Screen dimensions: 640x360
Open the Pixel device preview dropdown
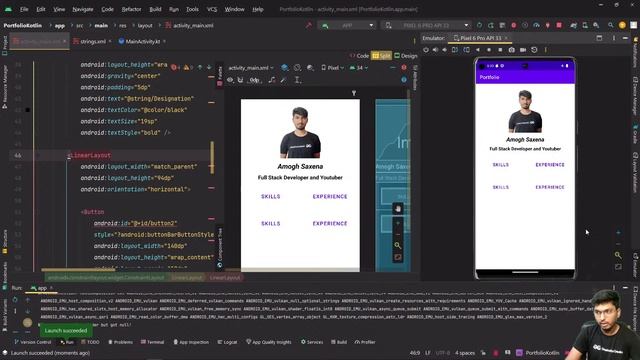click(x=333, y=68)
